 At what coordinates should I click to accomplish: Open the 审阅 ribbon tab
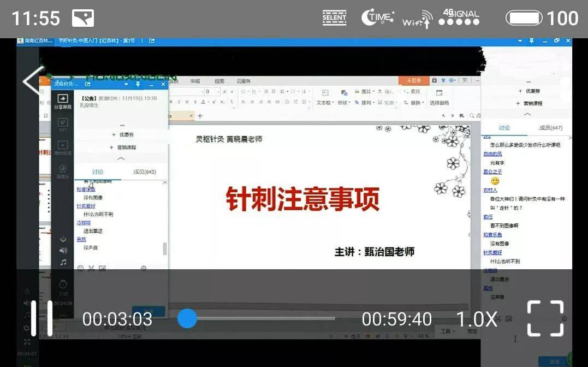(x=195, y=81)
